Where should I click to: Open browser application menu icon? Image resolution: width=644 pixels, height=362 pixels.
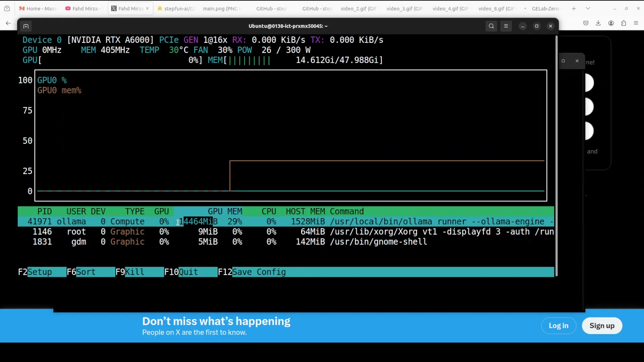[636, 23]
